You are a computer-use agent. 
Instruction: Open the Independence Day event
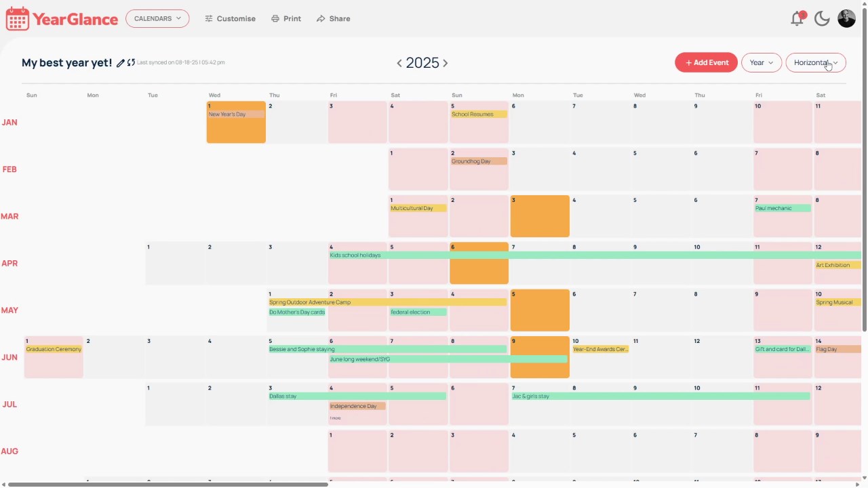357,406
